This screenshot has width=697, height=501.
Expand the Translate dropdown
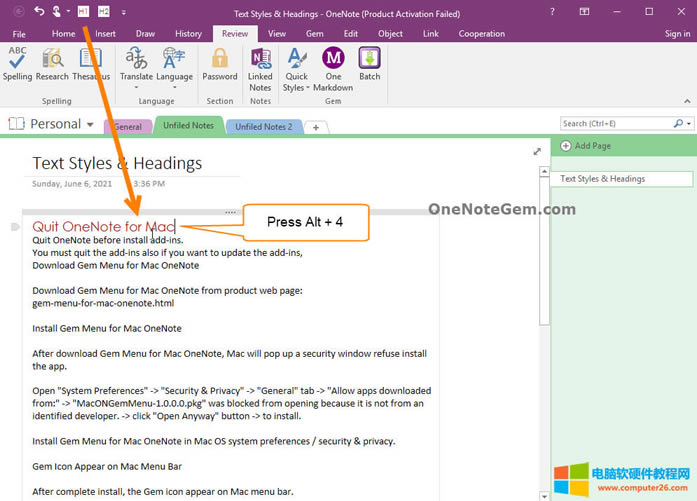[136, 87]
